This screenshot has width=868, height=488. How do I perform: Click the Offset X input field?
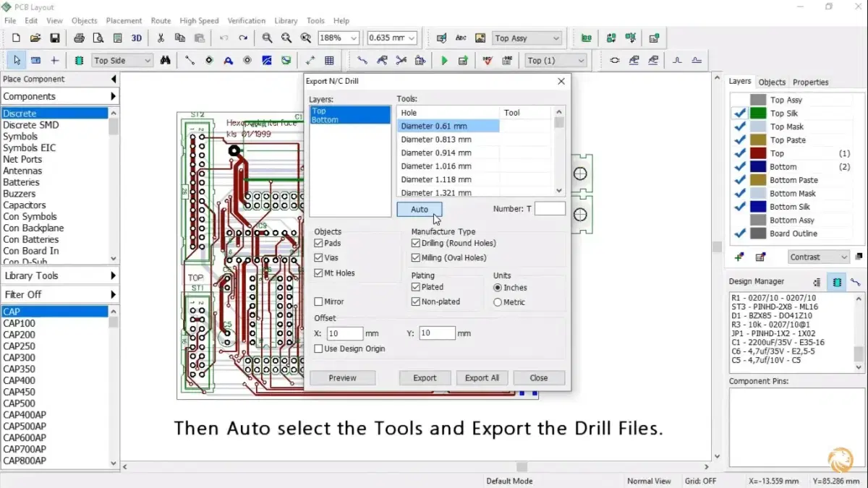(x=344, y=333)
